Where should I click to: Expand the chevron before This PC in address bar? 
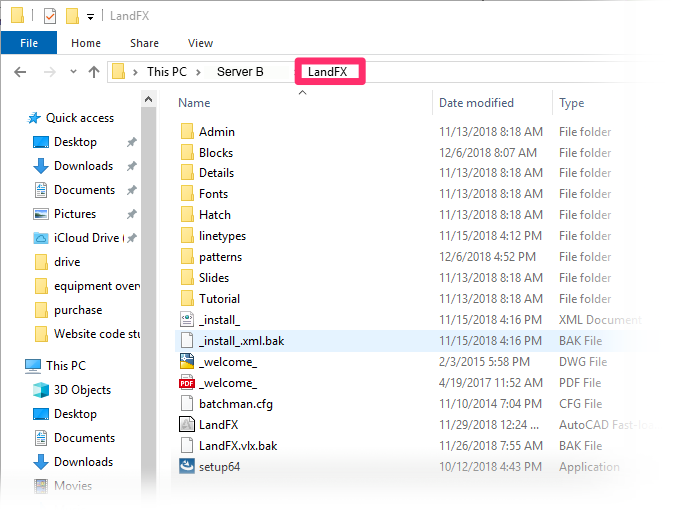[136, 72]
